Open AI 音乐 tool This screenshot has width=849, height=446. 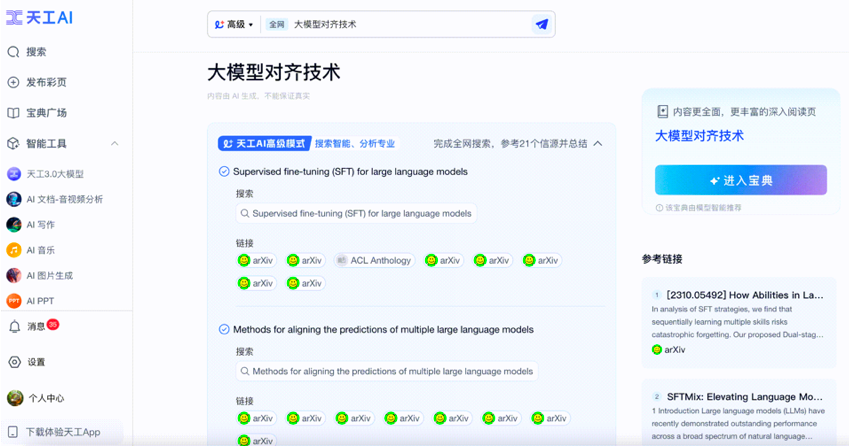(31, 250)
